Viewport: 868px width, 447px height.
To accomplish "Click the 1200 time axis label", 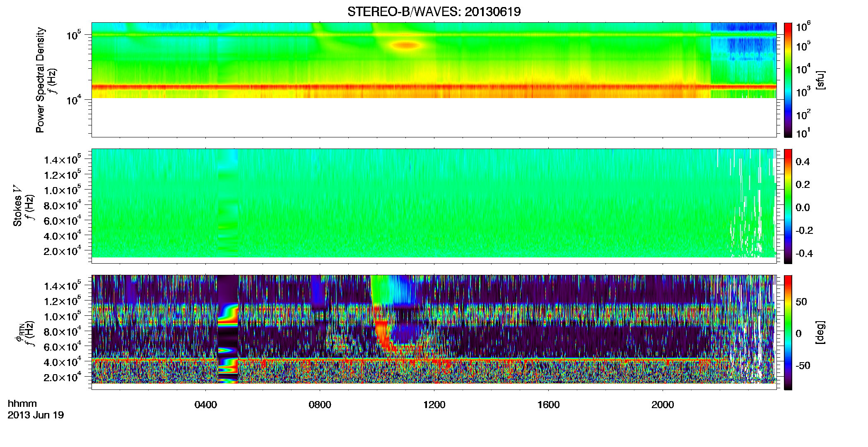I will click(434, 405).
